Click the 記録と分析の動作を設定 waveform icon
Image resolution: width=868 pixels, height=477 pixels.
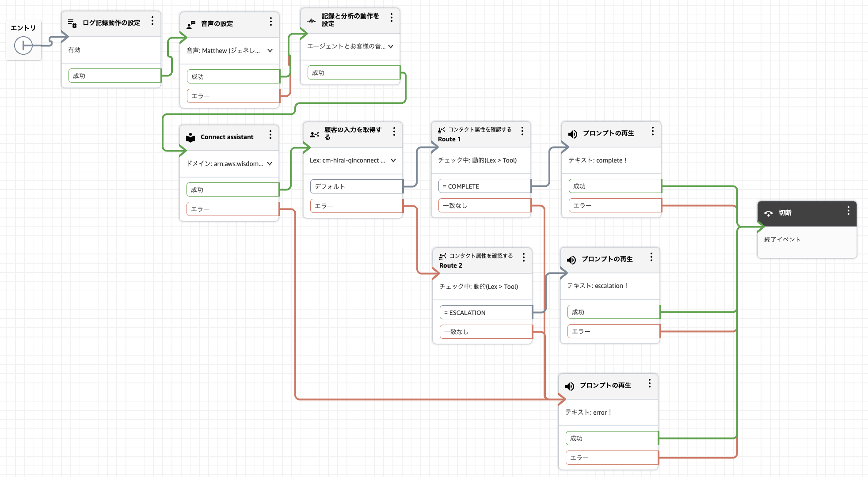tap(312, 21)
